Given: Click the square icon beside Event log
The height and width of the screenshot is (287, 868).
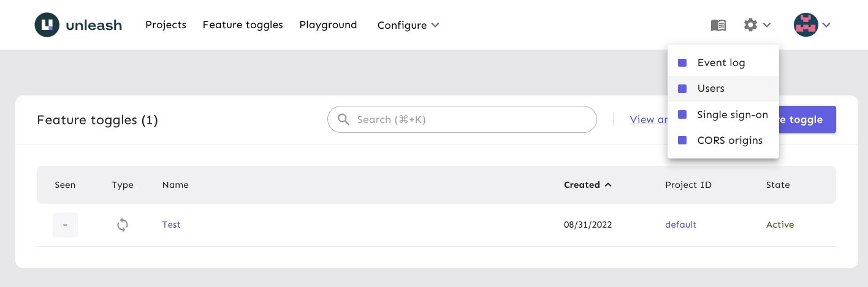Looking at the screenshot, I should pyautogui.click(x=682, y=63).
